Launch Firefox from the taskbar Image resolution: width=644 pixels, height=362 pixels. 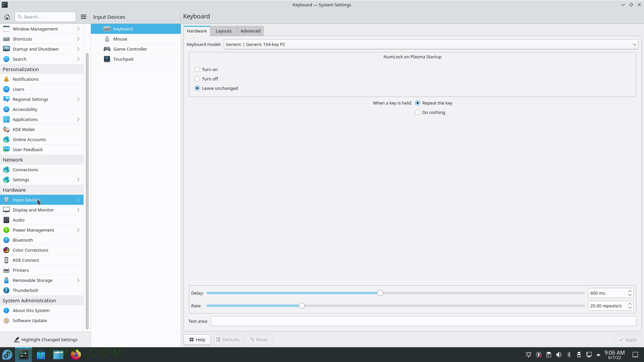click(76, 354)
